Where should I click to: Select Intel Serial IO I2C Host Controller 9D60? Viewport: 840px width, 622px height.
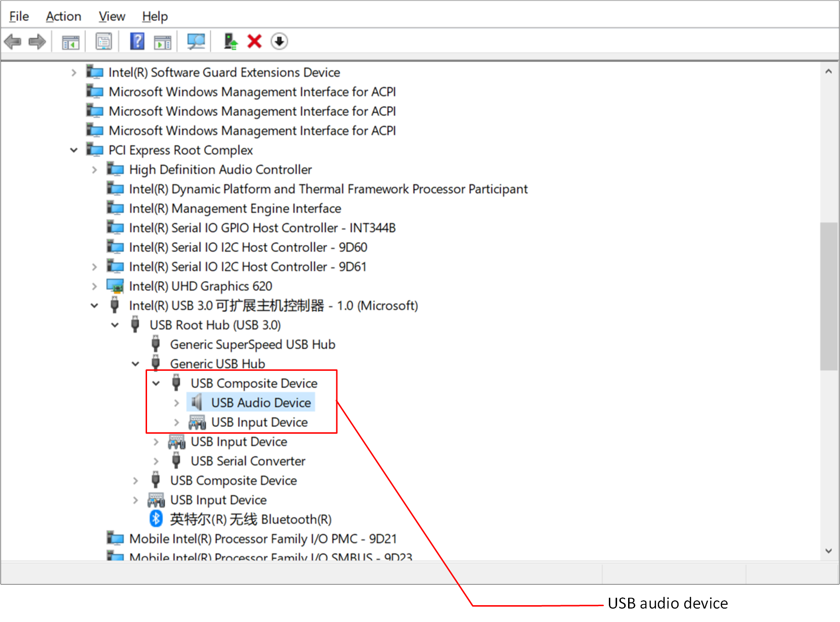coord(248,247)
